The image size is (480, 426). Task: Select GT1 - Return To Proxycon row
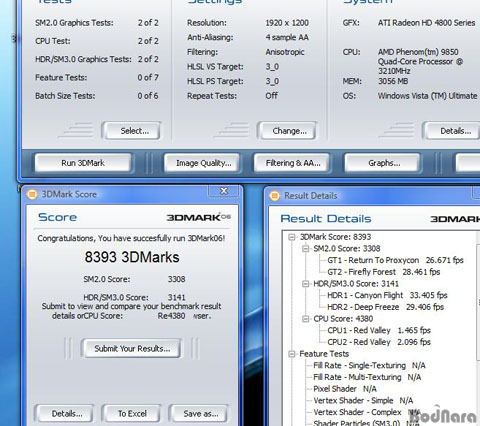pyautogui.click(x=395, y=260)
